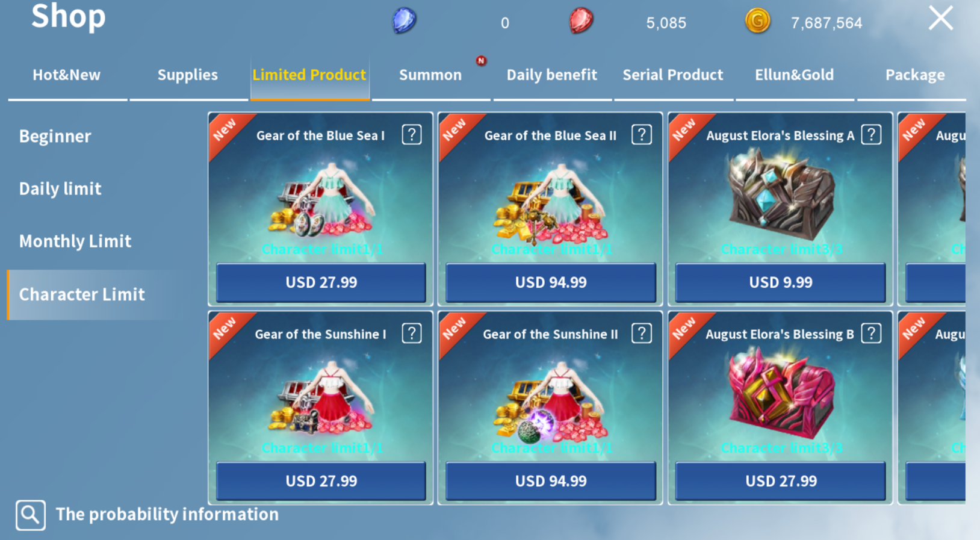Viewport: 980px width, 540px height.
Task: Open help for Gear of the Sunshine I
Action: pyautogui.click(x=412, y=334)
